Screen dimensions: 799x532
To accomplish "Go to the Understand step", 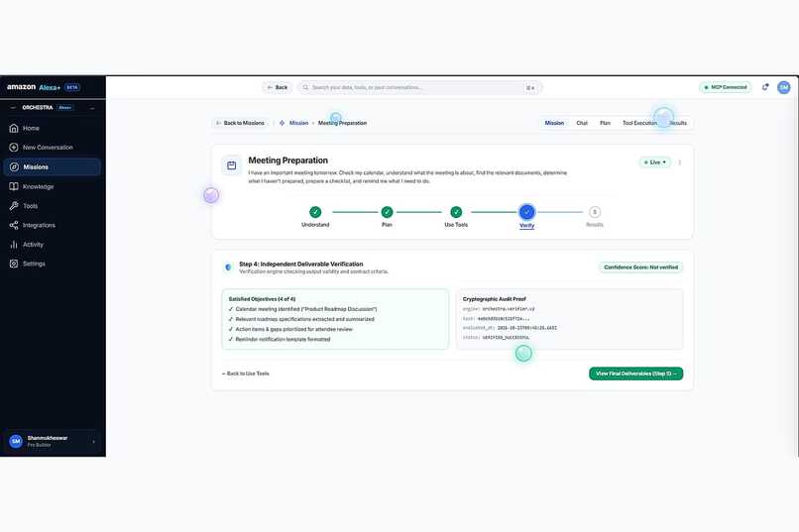I will pyautogui.click(x=315, y=212).
